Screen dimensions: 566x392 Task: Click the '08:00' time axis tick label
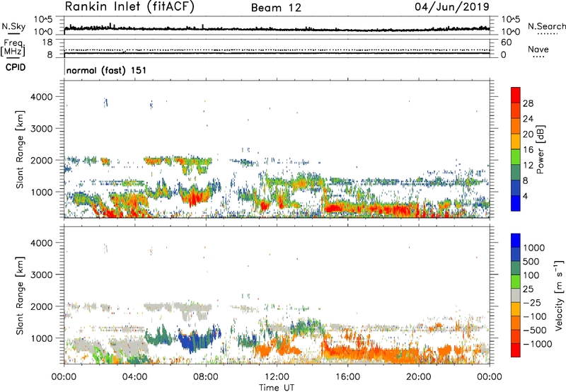click(206, 377)
